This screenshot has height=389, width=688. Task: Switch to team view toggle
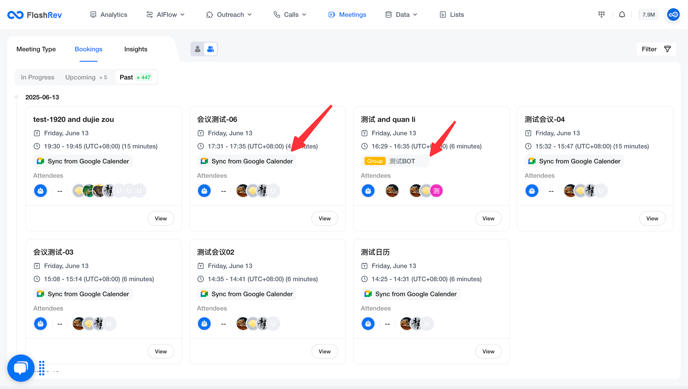pos(211,49)
